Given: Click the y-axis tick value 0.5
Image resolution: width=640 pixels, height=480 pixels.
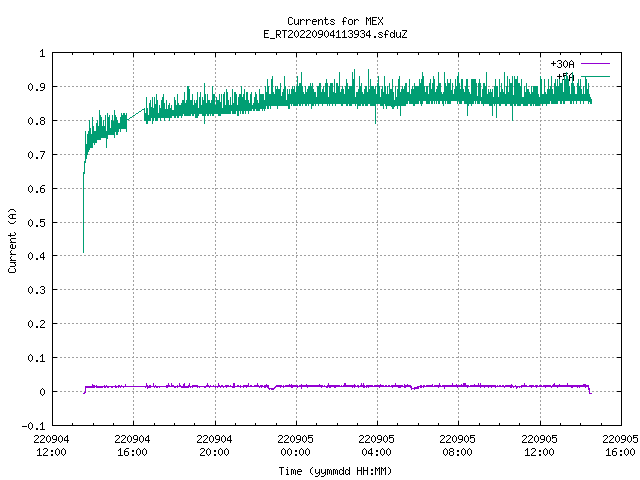Looking at the screenshot, I should tap(36, 222).
